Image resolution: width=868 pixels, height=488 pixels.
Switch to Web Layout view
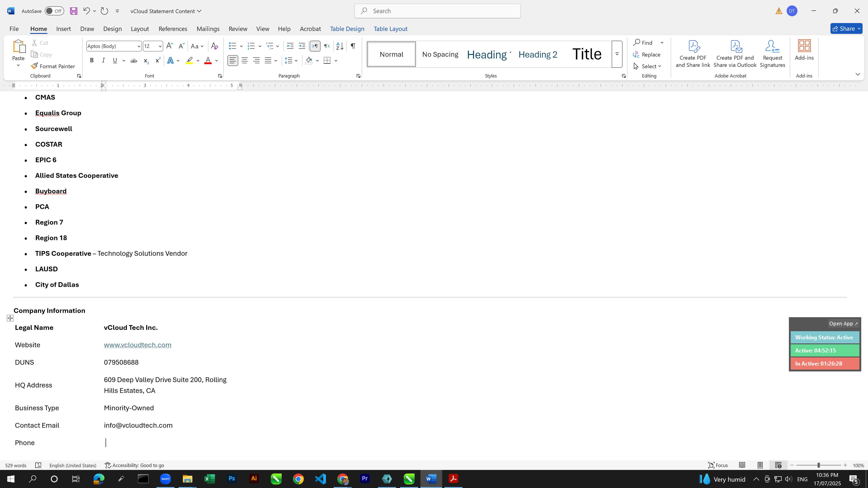[x=778, y=465]
